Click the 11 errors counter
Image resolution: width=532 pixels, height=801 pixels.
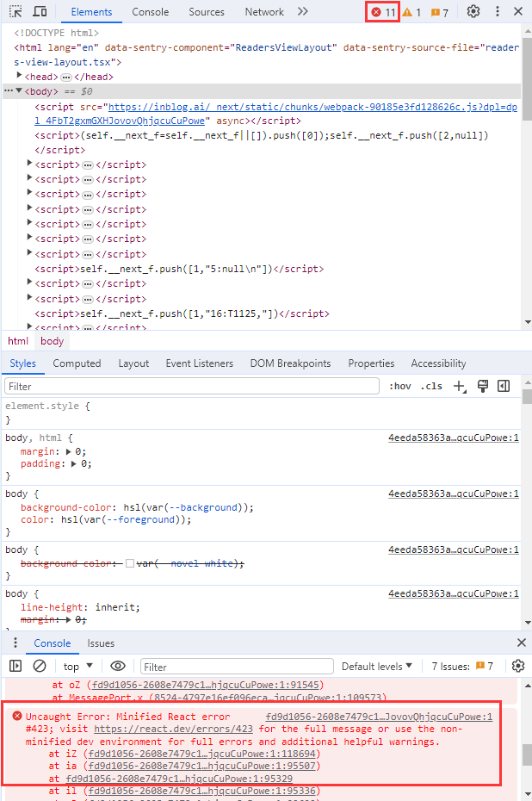click(x=383, y=12)
